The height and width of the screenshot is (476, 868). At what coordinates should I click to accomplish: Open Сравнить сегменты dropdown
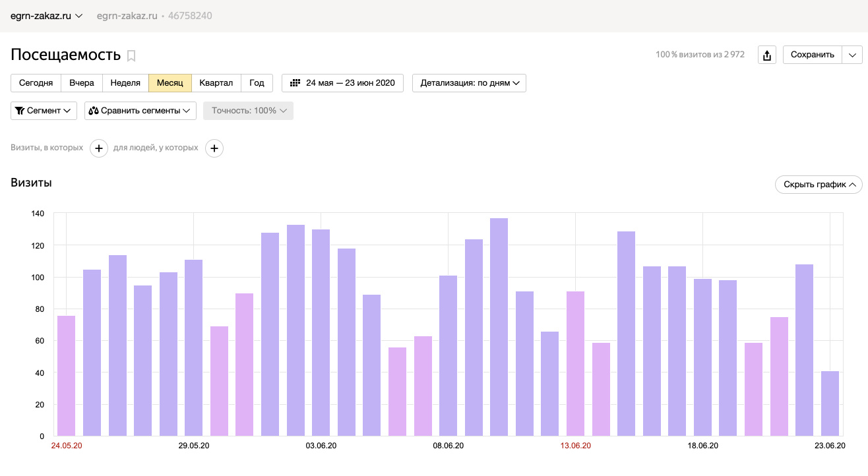(140, 111)
